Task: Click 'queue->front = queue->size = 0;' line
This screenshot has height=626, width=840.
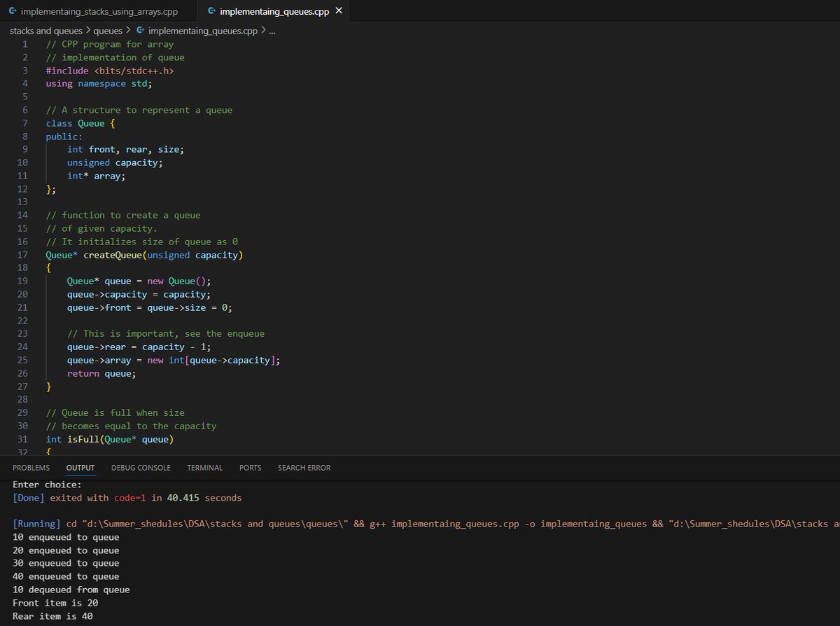Action: point(149,307)
